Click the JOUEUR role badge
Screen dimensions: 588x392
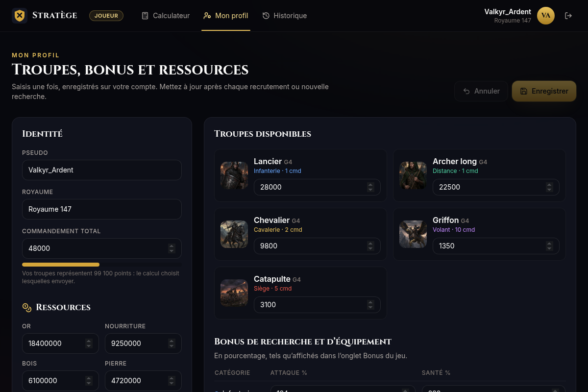click(106, 16)
